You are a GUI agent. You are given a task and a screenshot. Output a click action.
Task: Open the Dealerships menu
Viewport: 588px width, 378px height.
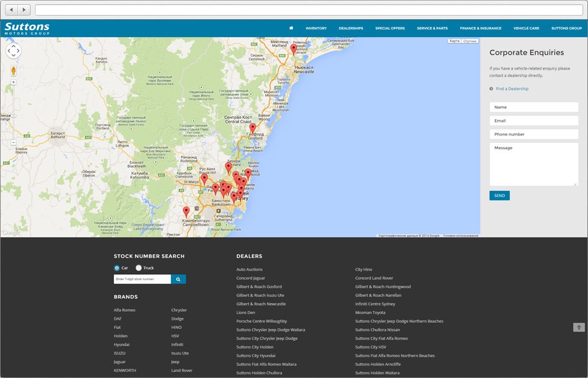[350, 28]
